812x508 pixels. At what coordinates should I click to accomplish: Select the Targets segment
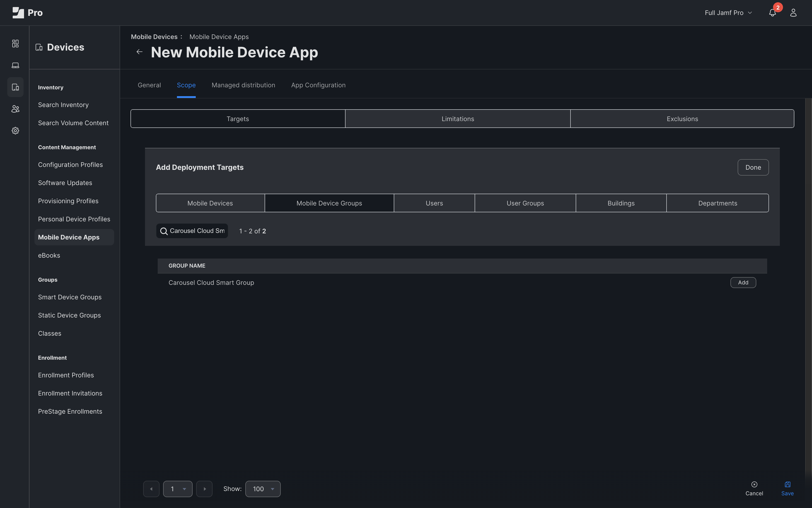[x=238, y=119]
